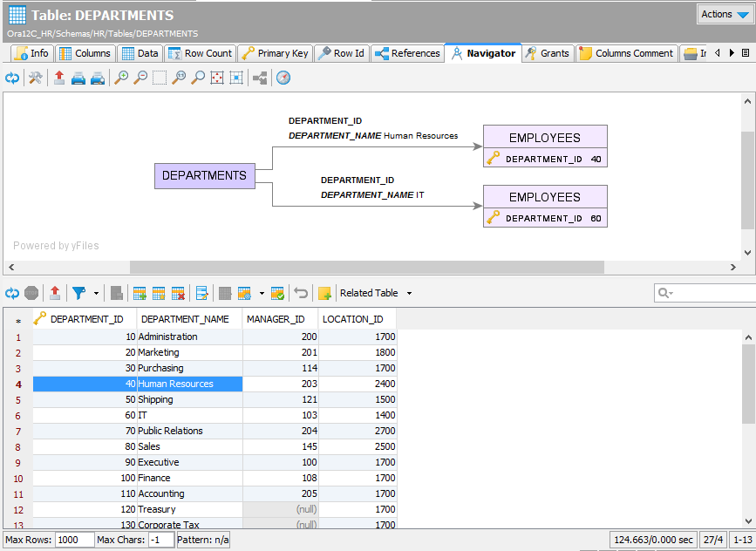Screen dimensions: 756x551
Task: Open the Row Id tab
Action: click(342, 53)
